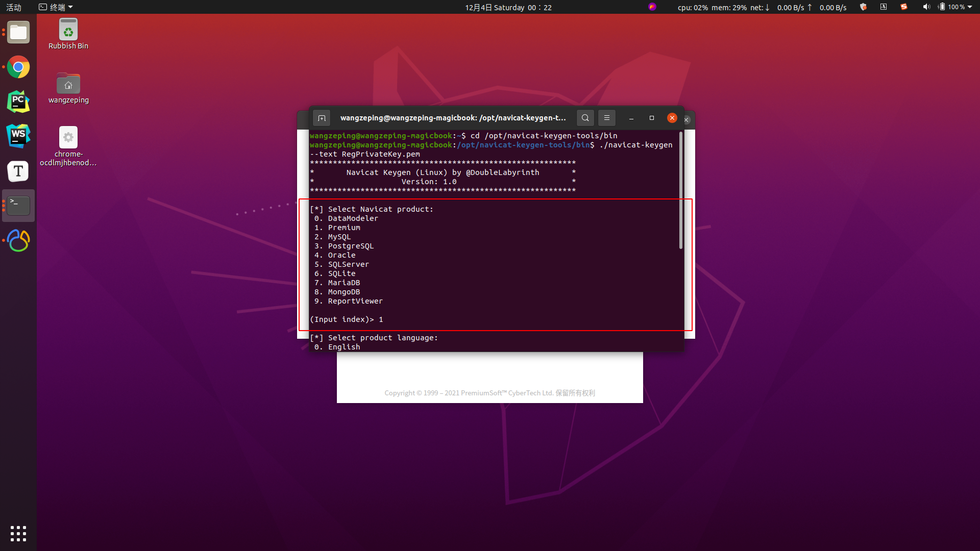
Task: Click the battery indicator icon
Action: coord(942,7)
